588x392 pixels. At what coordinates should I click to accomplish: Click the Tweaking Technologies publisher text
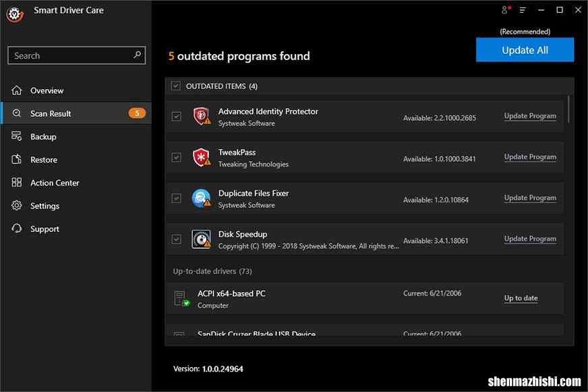coord(253,164)
